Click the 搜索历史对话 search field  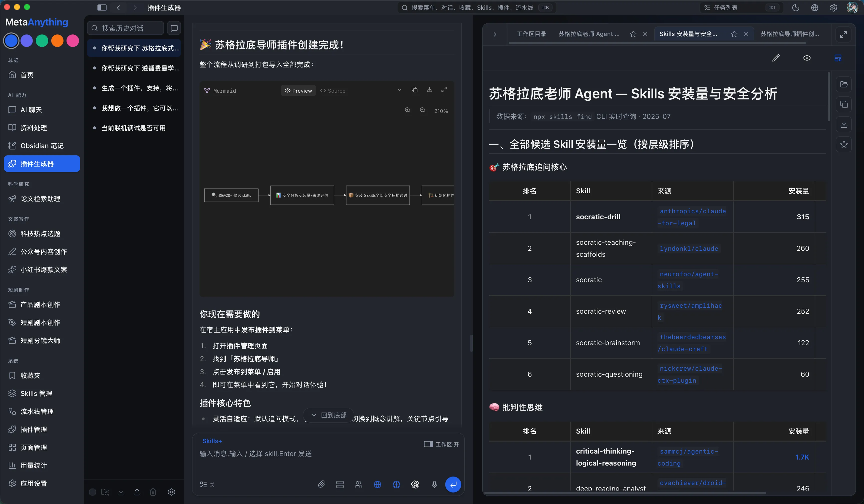125,28
